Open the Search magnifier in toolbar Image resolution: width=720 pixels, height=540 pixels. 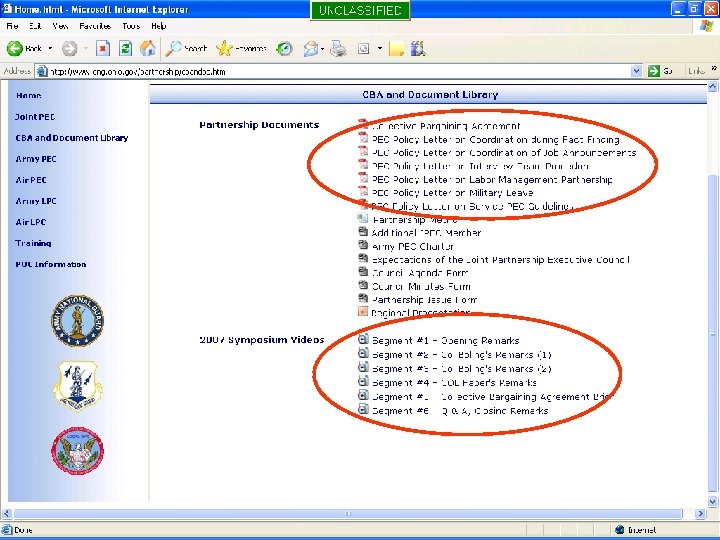pyautogui.click(x=173, y=48)
